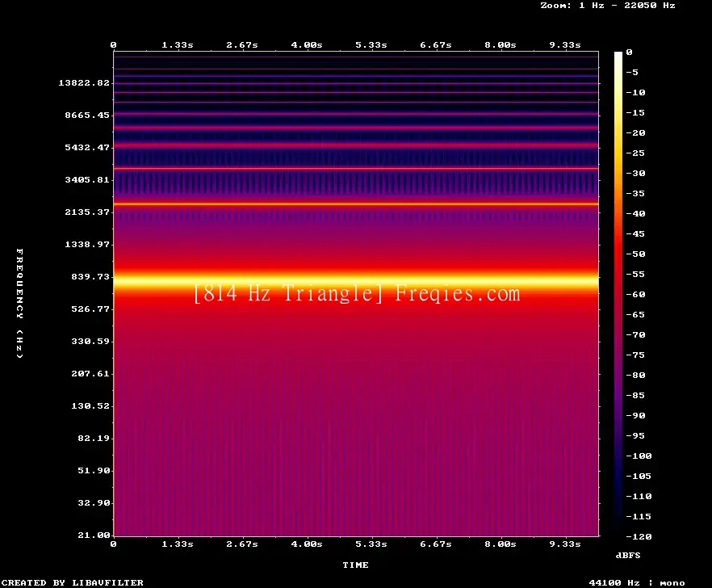Select the 13822.82 frequency axis label

84,82
